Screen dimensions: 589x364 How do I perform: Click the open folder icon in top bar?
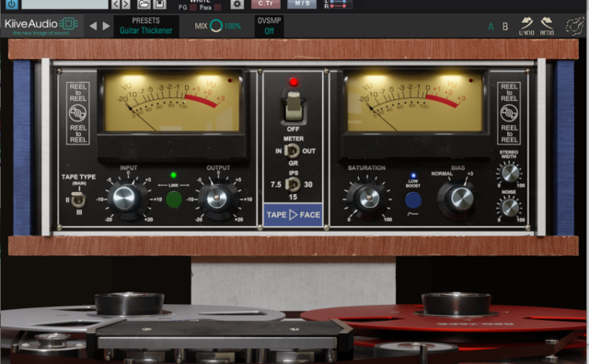pyautogui.click(x=144, y=4)
